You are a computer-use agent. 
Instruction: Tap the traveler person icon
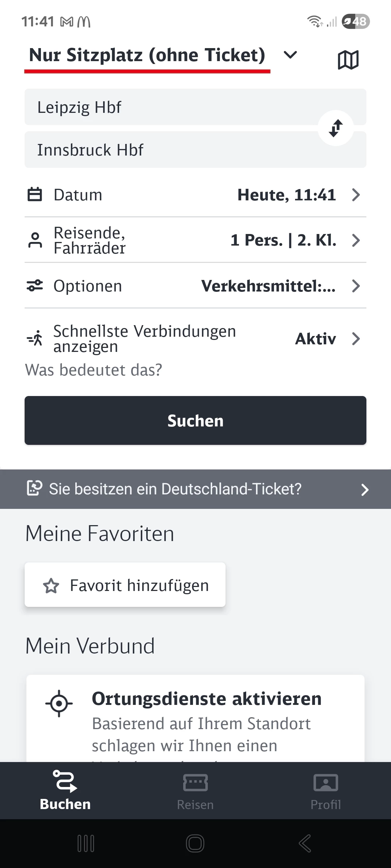pyautogui.click(x=35, y=240)
